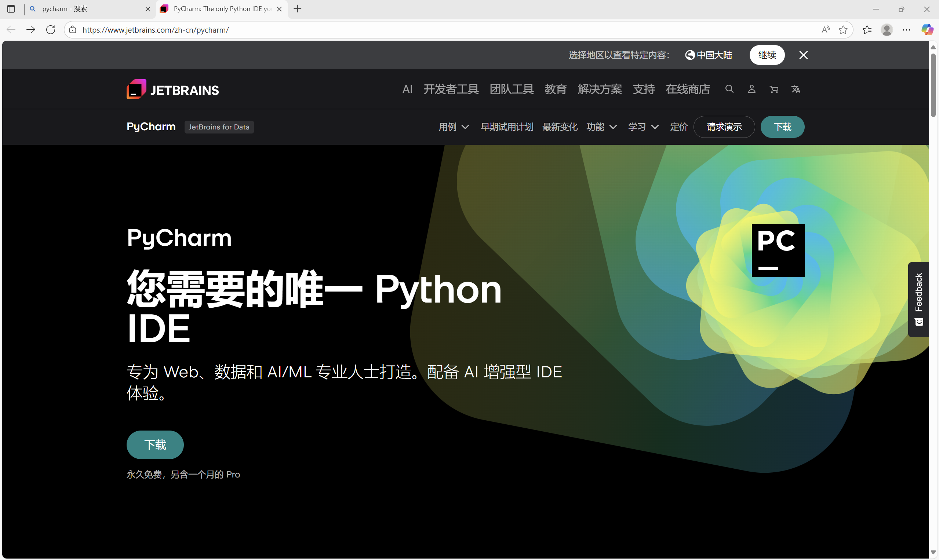Open tab actions menu icon

[11, 9]
